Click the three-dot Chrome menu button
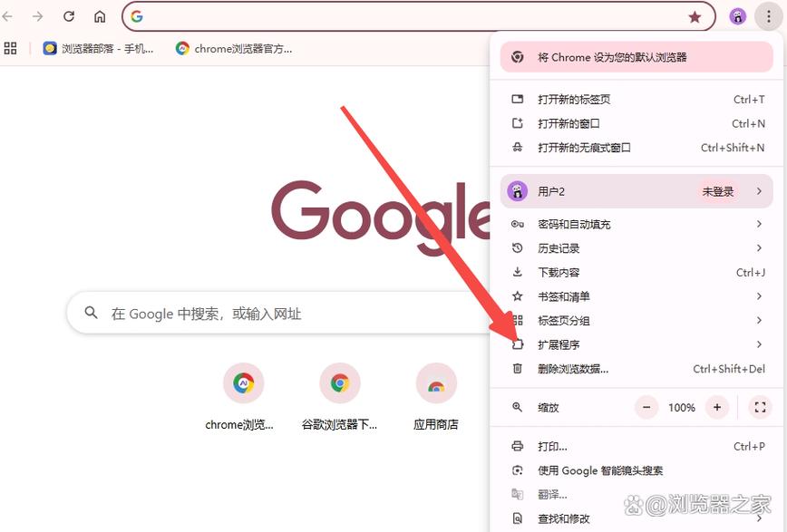The image size is (787, 532). [769, 16]
